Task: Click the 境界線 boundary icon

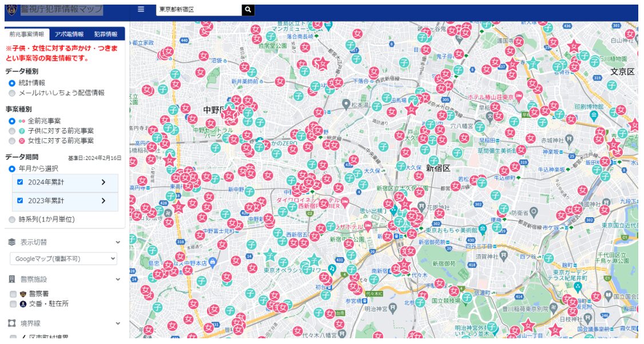Action: tap(12, 323)
